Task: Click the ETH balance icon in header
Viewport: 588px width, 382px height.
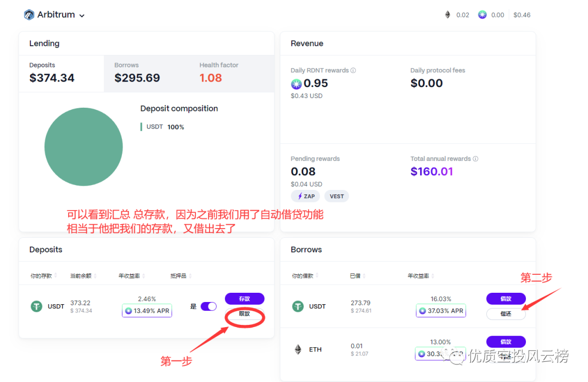Action: (x=448, y=15)
